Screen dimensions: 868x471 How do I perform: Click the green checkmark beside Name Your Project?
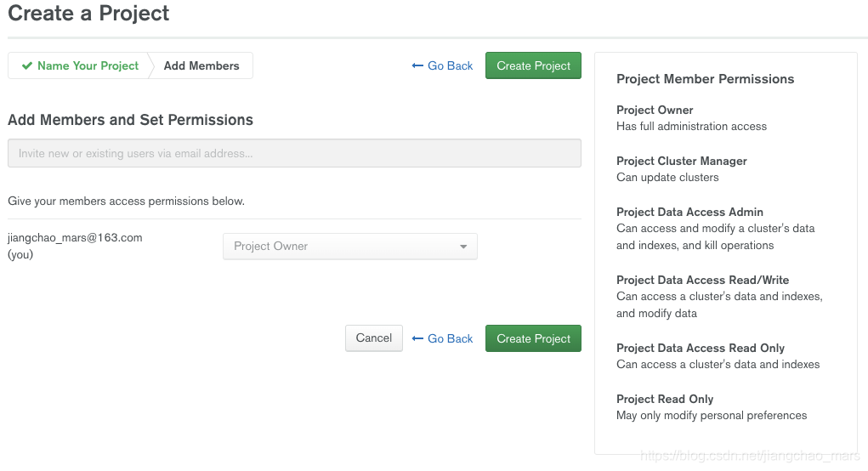click(27, 66)
